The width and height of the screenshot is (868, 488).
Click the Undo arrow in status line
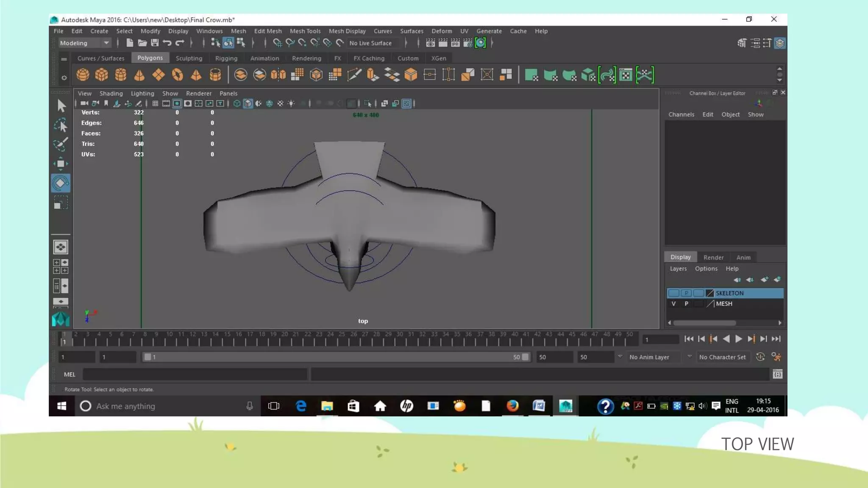(167, 43)
